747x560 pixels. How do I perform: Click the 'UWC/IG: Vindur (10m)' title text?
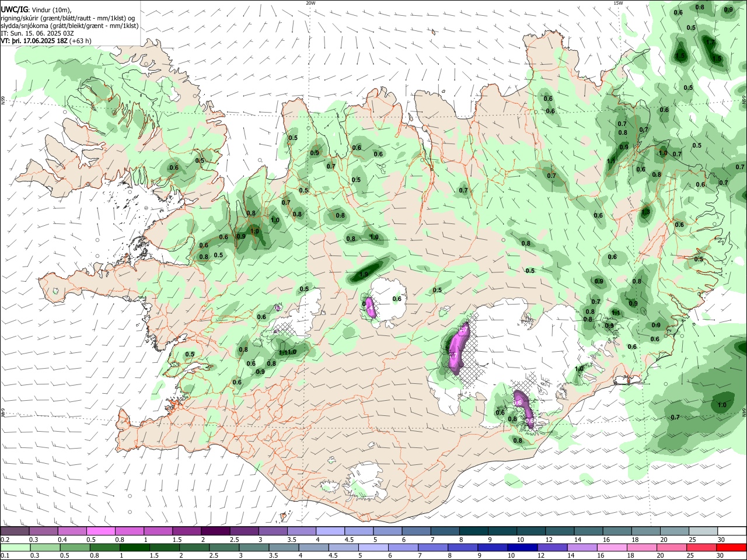click(x=36, y=10)
